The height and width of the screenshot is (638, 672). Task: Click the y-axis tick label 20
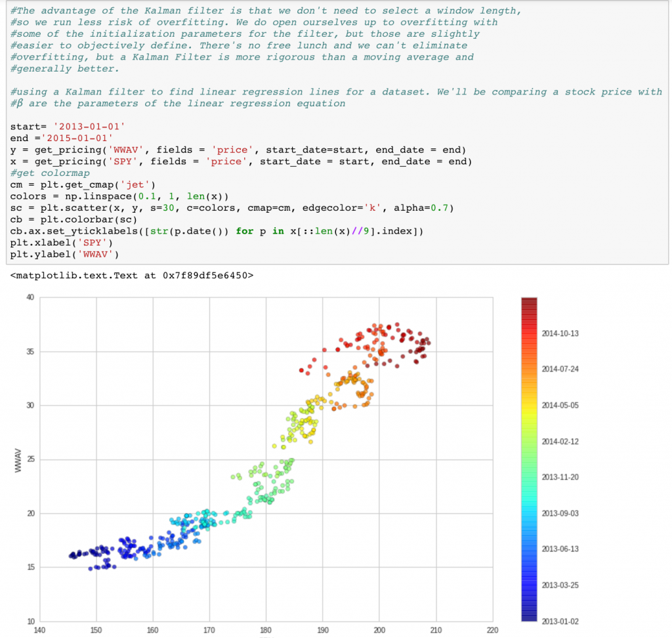(30, 513)
